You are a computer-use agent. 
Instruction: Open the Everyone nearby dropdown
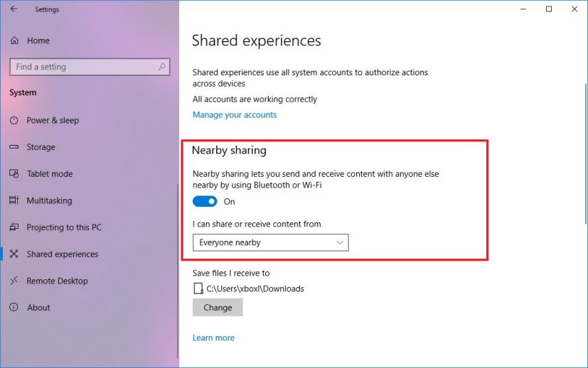[271, 242]
